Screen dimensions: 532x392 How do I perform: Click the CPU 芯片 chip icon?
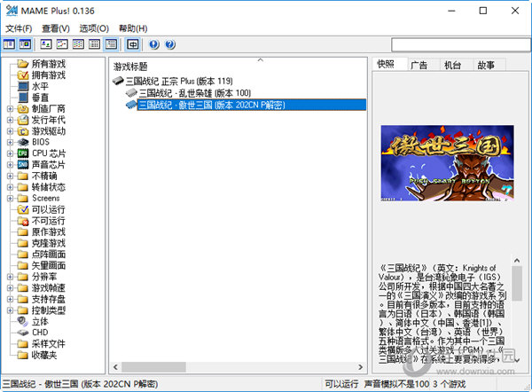click(23, 153)
